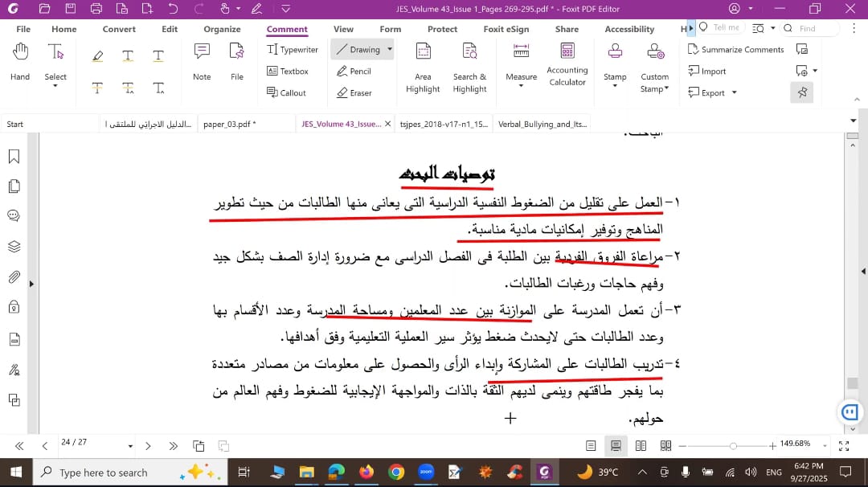
Task: Open the Protect ribbon tab
Action: pos(442,29)
